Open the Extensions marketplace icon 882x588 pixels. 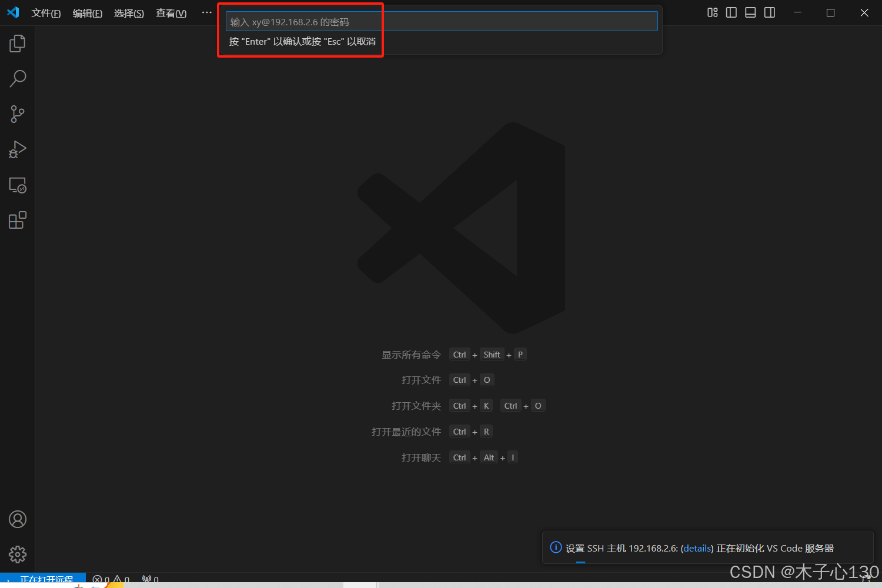point(18,219)
